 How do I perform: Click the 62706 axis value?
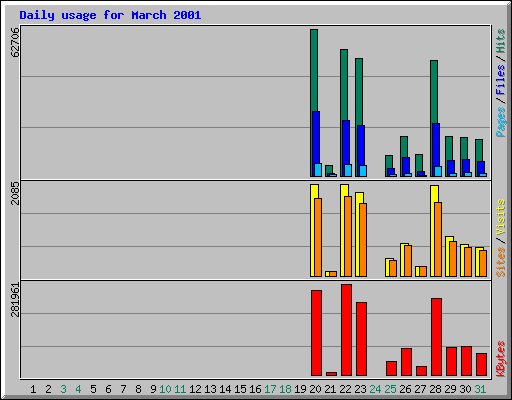coord(15,42)
